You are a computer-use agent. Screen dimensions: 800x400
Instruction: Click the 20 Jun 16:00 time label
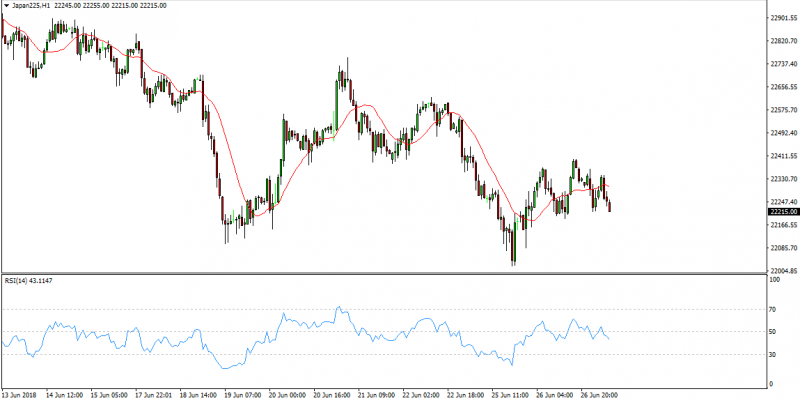click(x=330, y=394)
